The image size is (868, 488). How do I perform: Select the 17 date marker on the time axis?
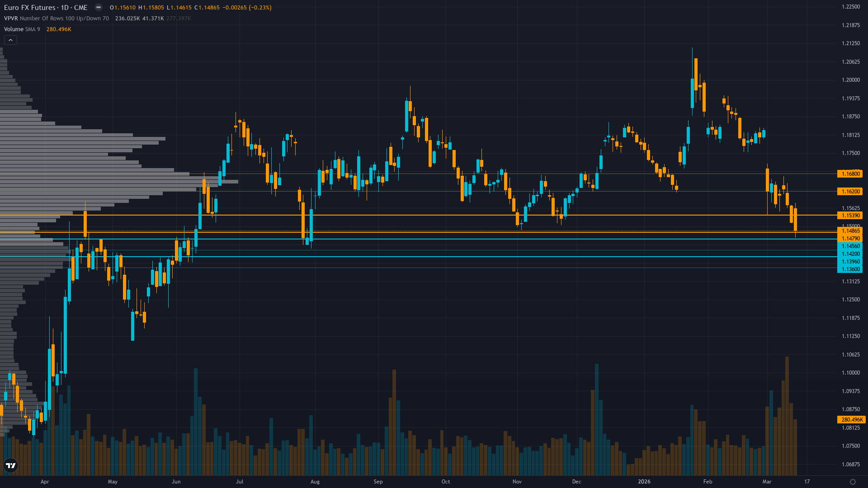pyautogui.click(x=808, y=482)
